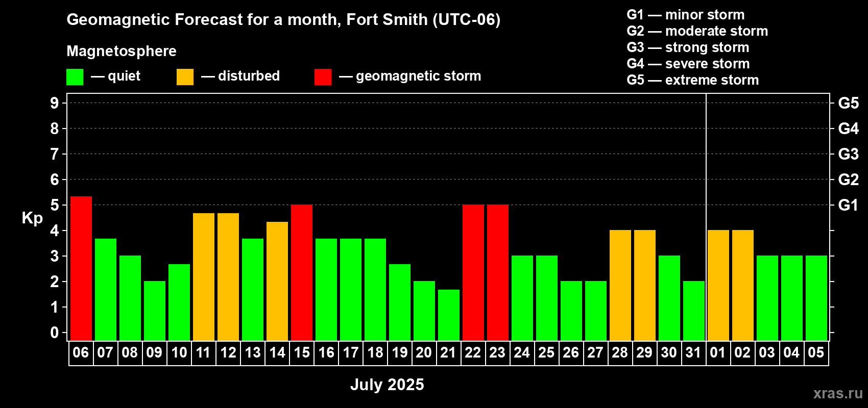
Task: Click the 'quiet' legend label
Action: click(124, 76)
